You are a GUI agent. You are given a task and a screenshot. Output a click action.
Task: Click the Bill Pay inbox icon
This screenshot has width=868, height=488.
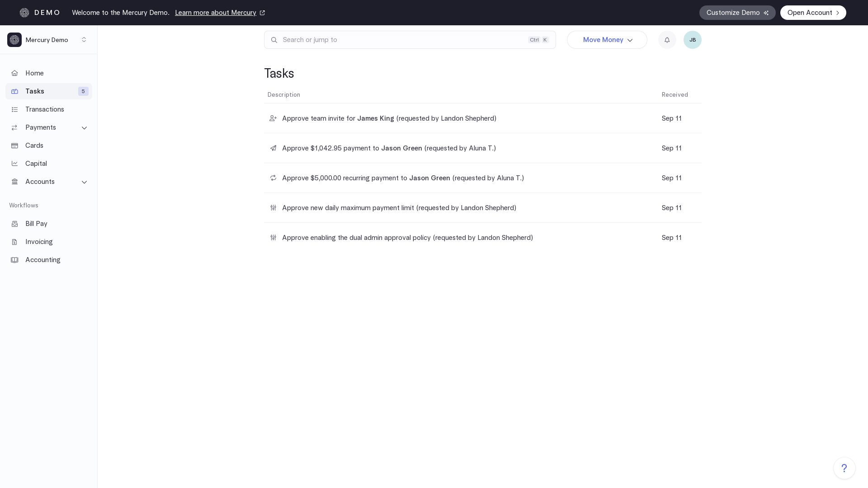point(14,224)
